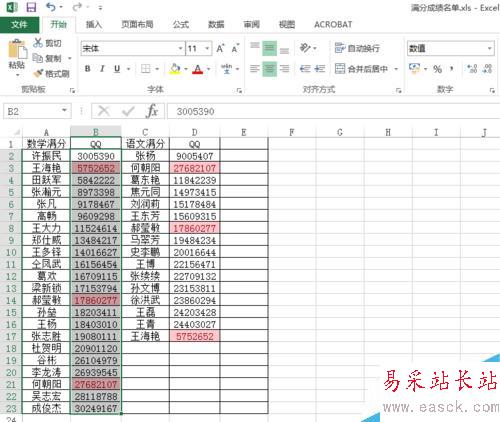Toggle Underline formatting
The width and height of the screenshot is (500, 422).
point(117,69)
